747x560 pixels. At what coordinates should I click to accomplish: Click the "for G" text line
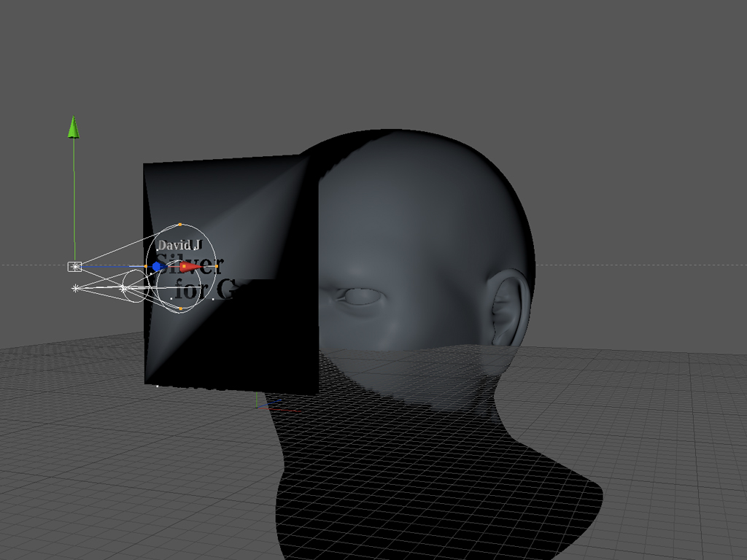point(198,292)
